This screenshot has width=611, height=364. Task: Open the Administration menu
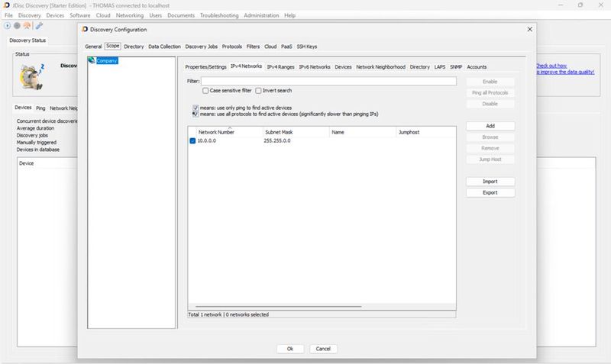click(x=261, y=15)
